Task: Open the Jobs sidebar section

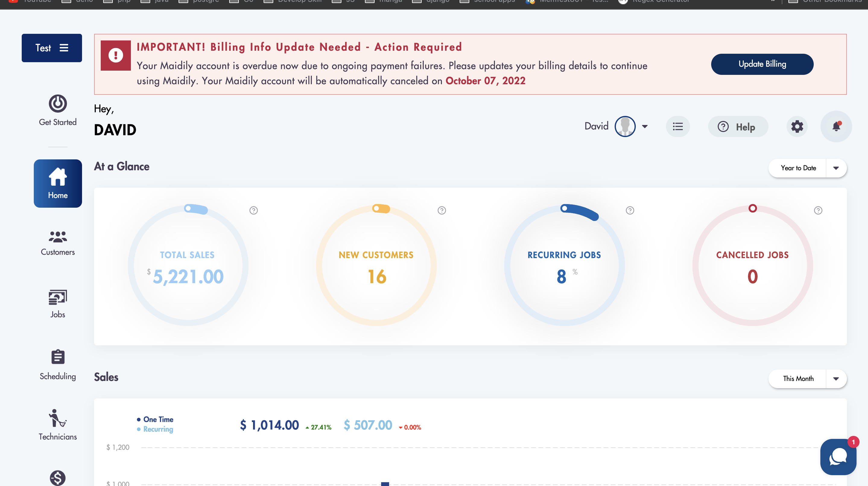Action: (x=58, y=304)
